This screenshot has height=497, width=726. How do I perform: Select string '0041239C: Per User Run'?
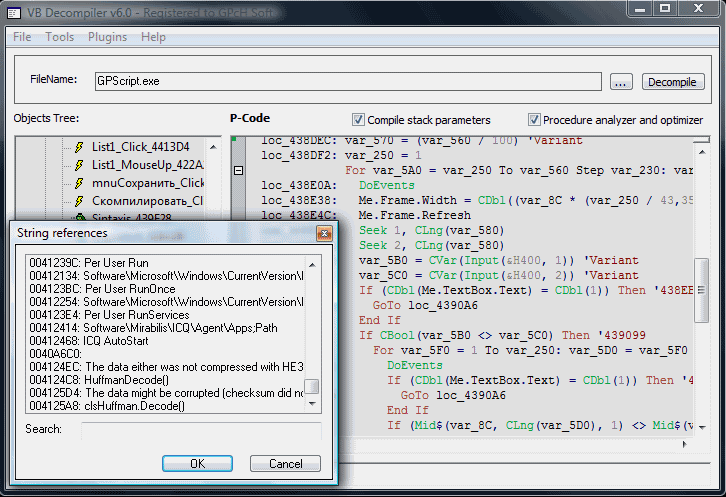click(89, 263)
